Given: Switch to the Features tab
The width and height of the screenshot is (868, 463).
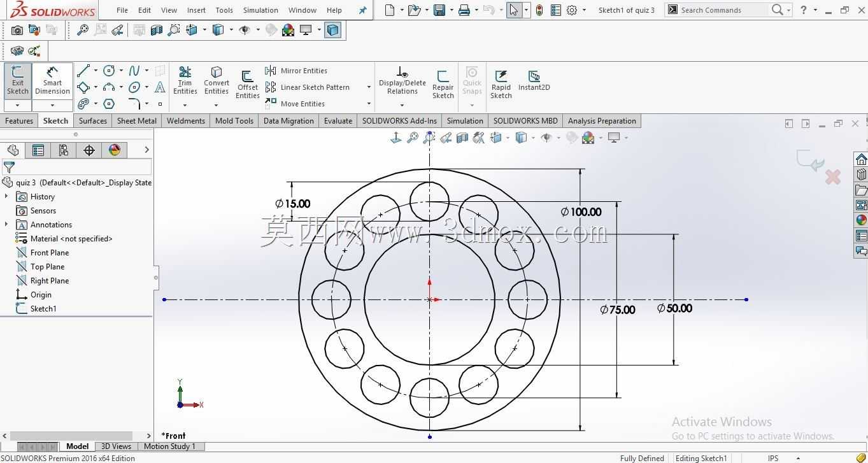Looking at the screenshot, I should tap(19, 121).
